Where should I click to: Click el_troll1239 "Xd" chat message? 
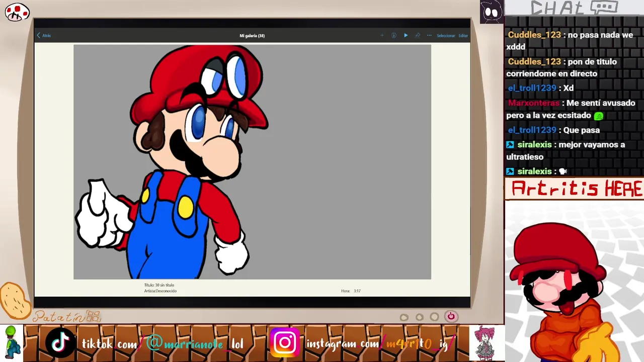coord(541,88)
